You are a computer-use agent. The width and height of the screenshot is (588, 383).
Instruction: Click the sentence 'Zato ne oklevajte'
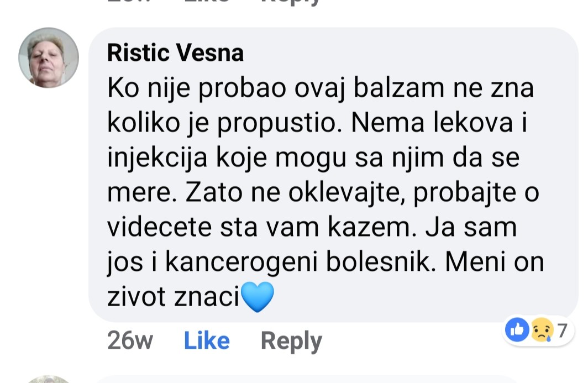pos(295,193)
